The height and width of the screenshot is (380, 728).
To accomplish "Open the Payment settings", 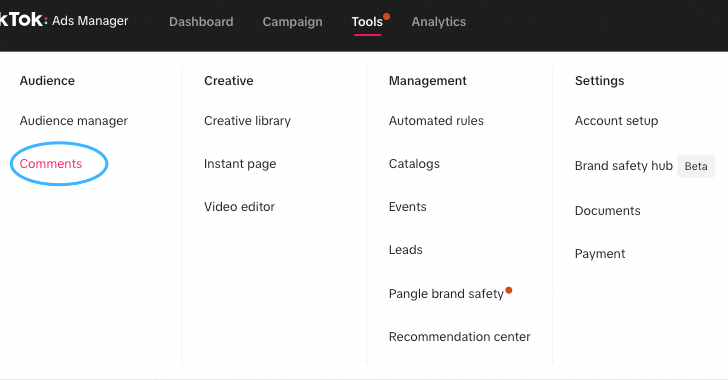I will (600, 254).
